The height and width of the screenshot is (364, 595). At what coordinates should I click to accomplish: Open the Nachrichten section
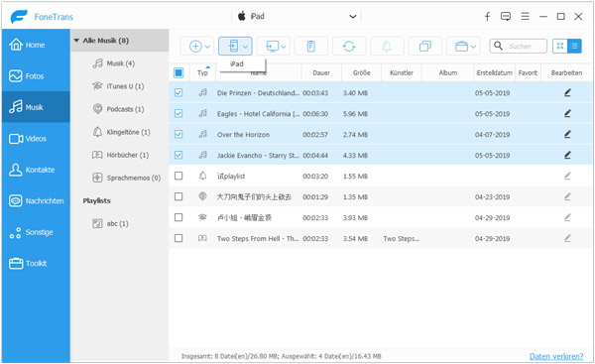(x=36, y=200)
